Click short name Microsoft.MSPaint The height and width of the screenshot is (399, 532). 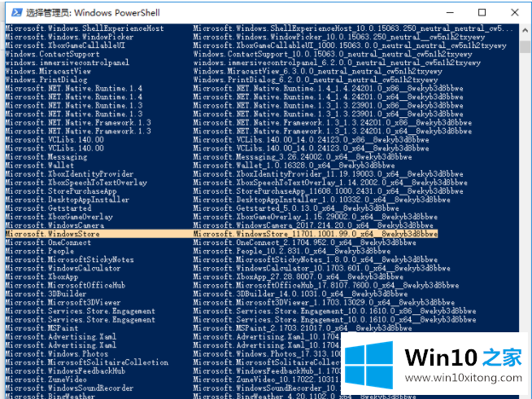41,328
